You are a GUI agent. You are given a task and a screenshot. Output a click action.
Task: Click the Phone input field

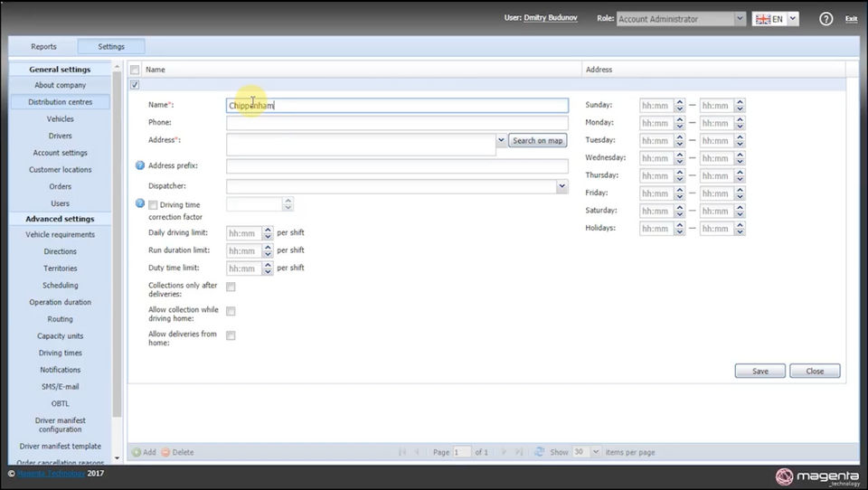[397, 122]
